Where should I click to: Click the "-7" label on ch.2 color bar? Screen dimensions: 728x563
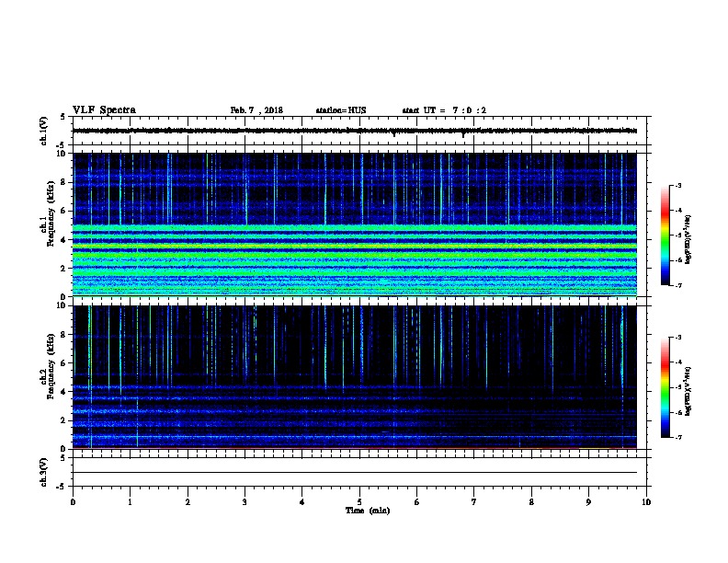click(678, 438)
